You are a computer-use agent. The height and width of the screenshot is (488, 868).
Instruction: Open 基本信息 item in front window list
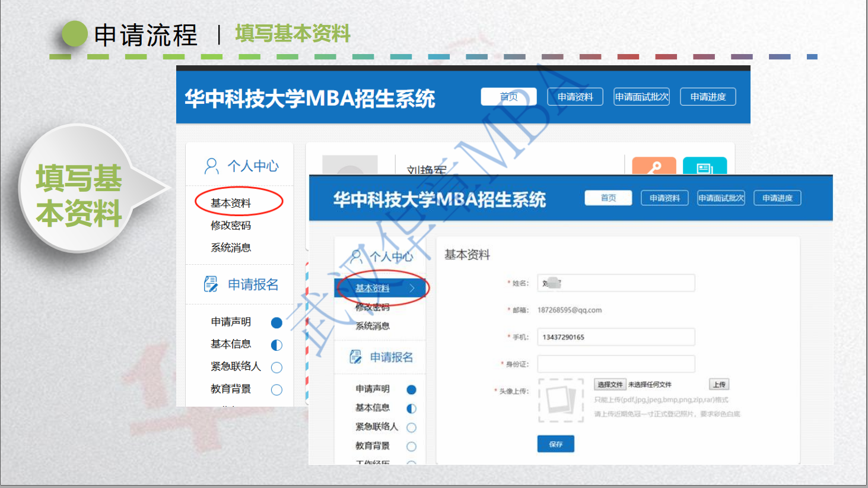(373, 408)
